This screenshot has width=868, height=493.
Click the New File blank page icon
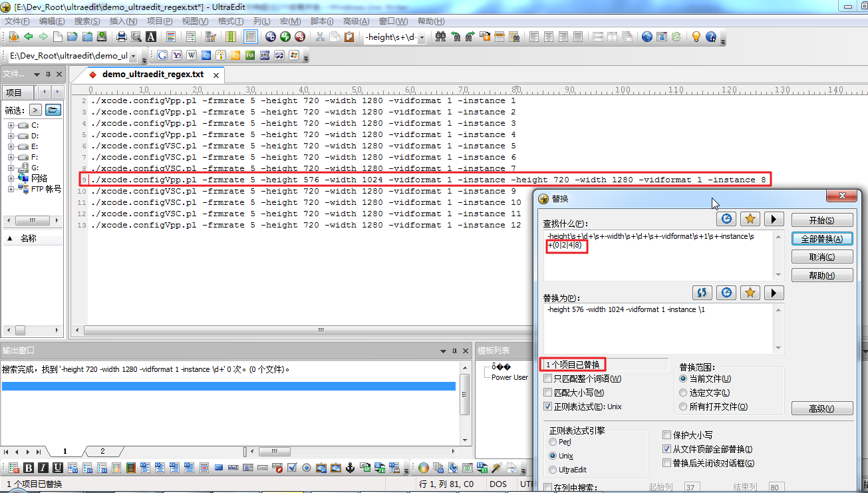coord(58,37)
